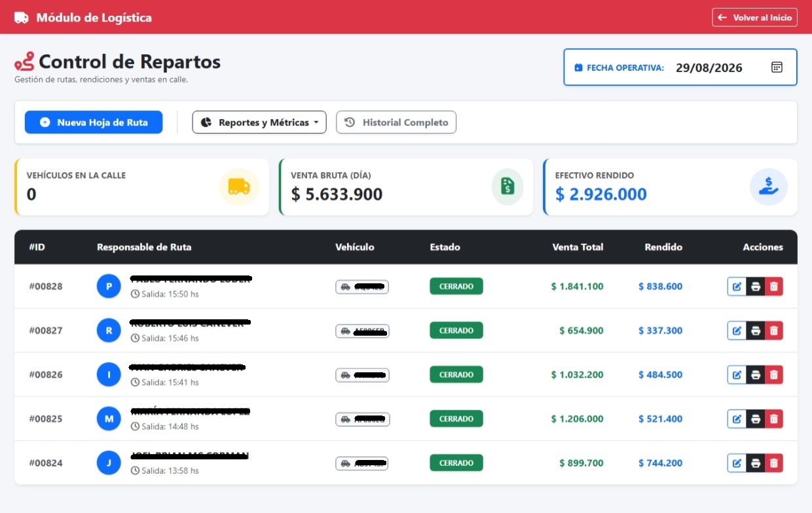Viewport: 812px width, 513px height.
Task: Edit route sheet #00826
Action: tap(737, 375)
